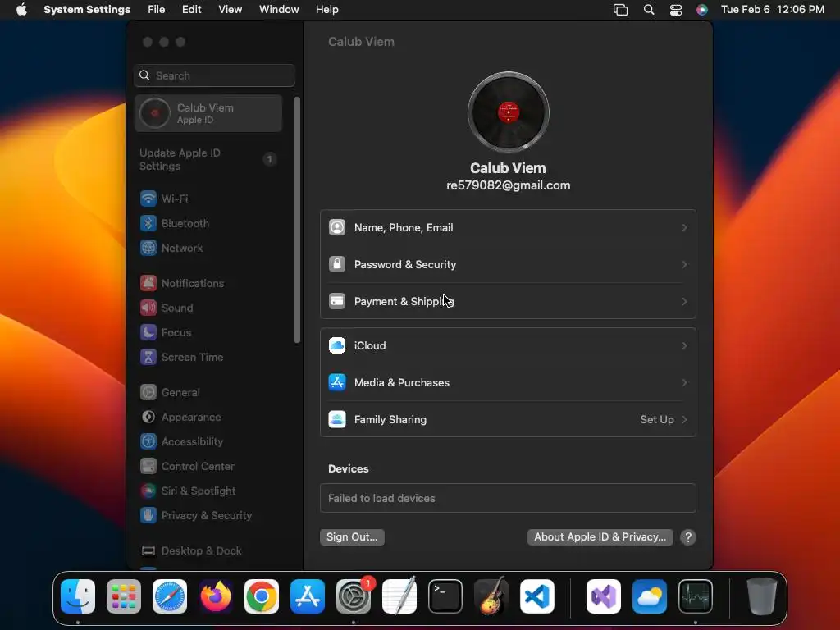Open Spotlight search in menu bar

click(x=649, y=10)
